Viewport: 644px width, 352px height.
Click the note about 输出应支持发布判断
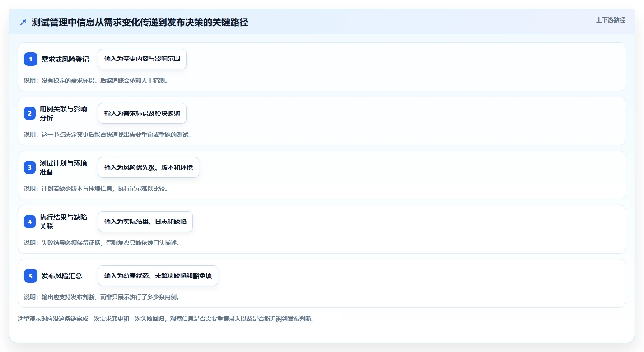pyautogui.click(x=102, y=297)
